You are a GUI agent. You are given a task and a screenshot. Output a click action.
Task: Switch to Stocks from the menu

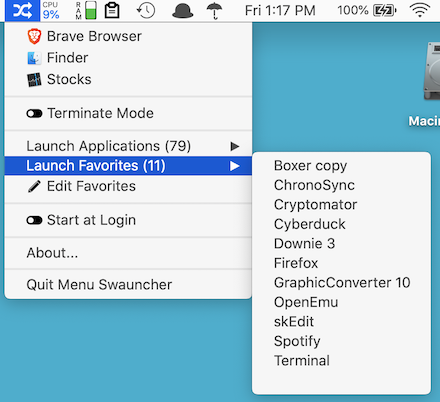coord(128,80)
